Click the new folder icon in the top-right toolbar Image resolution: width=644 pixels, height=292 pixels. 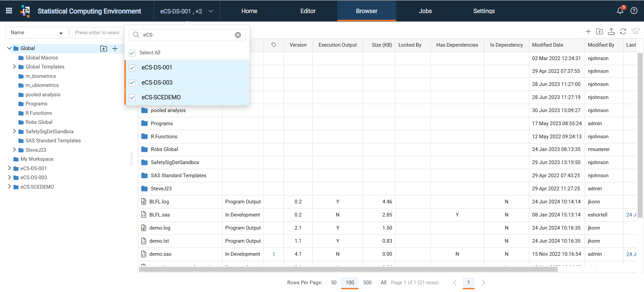(x=600, y=32)
